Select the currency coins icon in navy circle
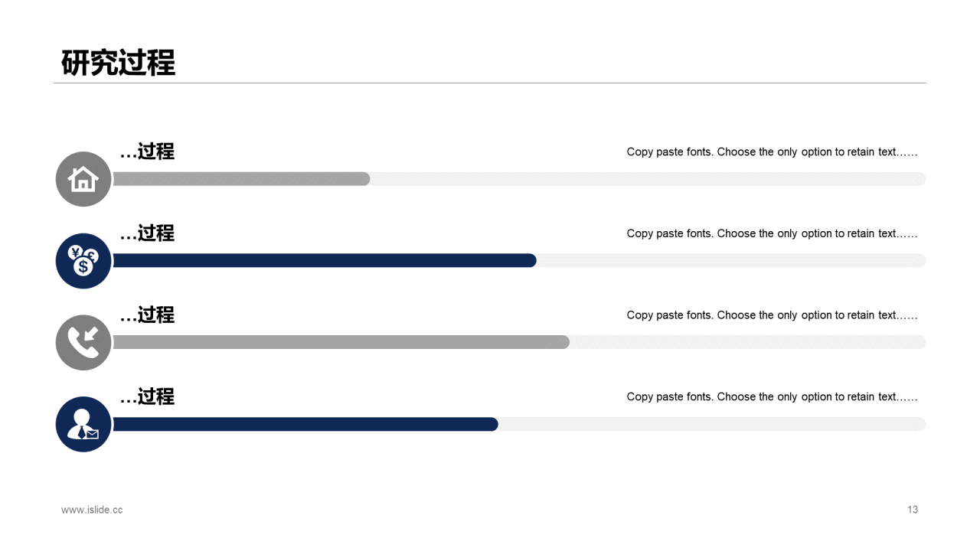 pos(83,261)
